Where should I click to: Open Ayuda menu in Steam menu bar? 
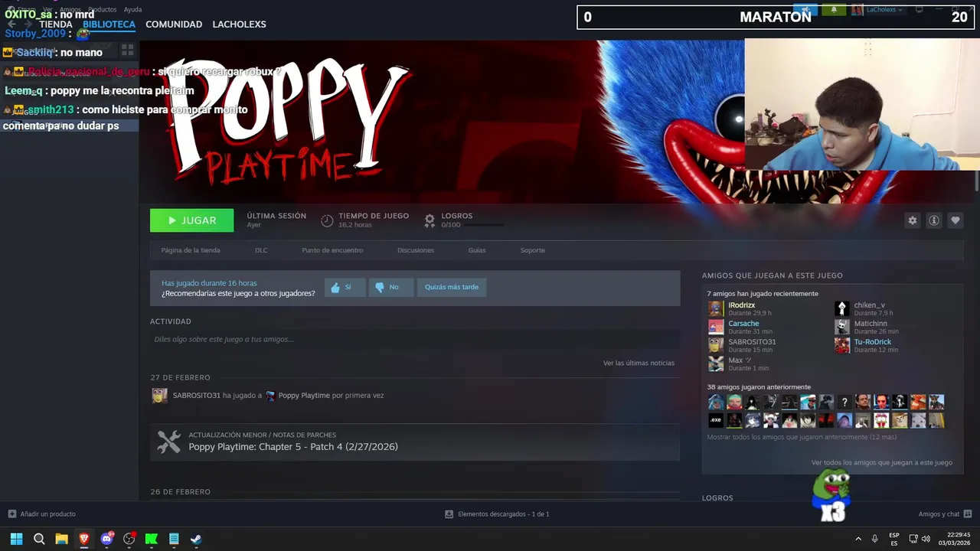[x=132, y=9]
